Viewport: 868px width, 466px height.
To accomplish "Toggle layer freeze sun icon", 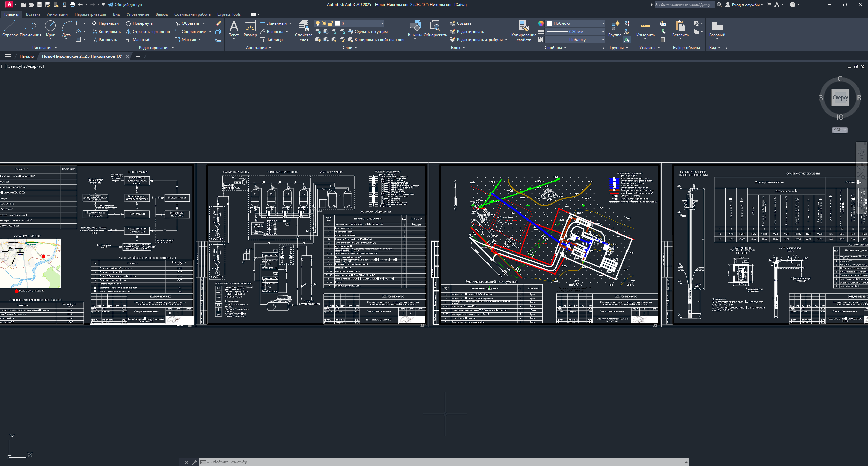I will pos(324,23).
